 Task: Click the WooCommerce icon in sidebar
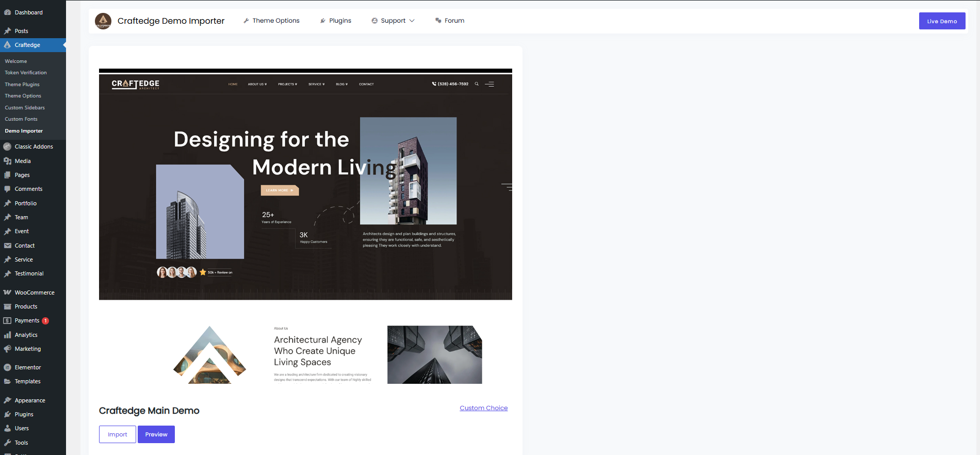pyautogui.click(x=7, y=293)
